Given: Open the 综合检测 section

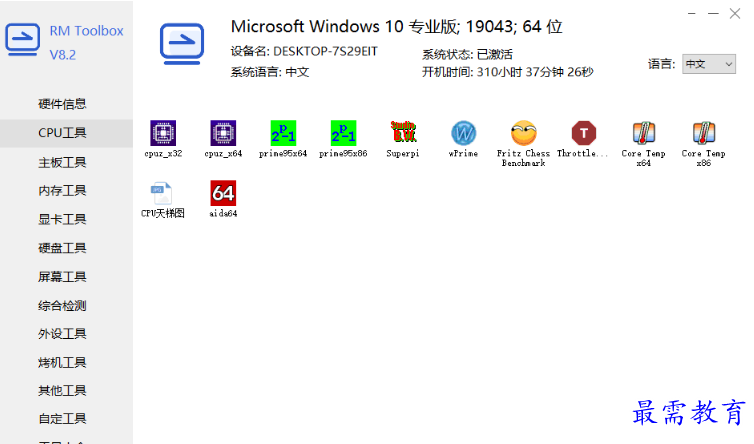Looking at the screenshot, I should [x=62, y=305].
